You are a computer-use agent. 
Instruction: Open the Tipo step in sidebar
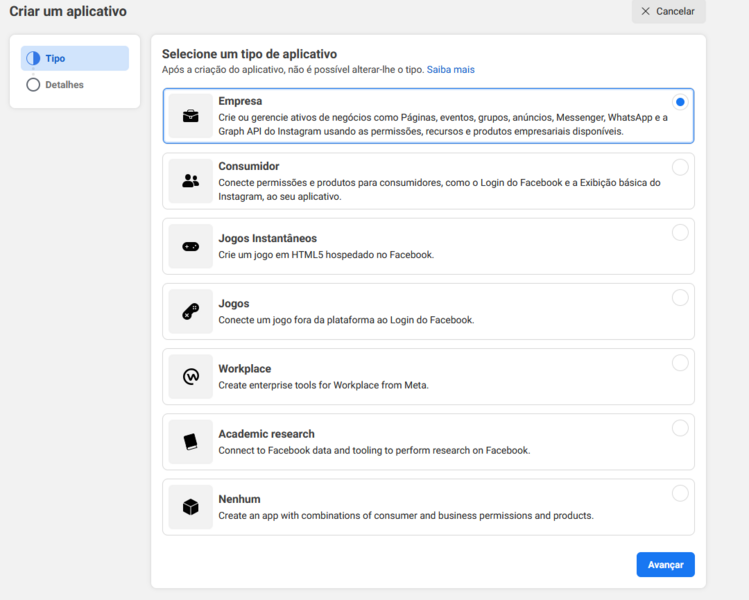pyautogui.click(x=75, y=58)
